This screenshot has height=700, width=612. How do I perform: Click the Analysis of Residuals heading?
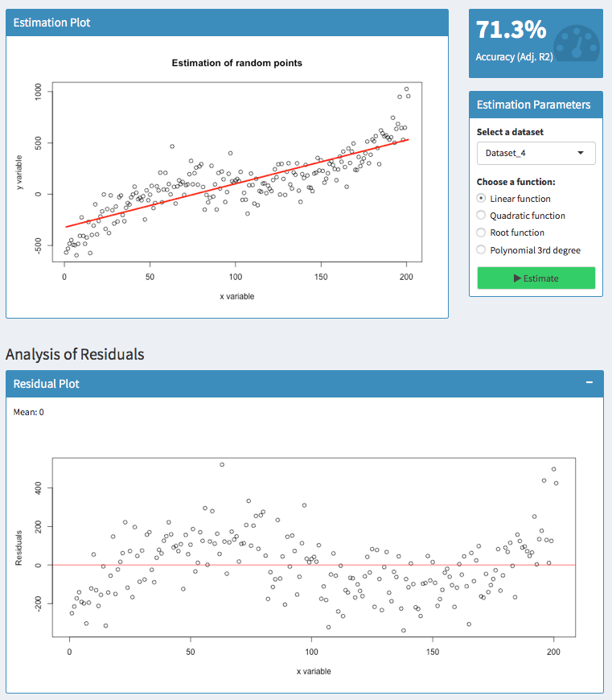click(75, 354)
